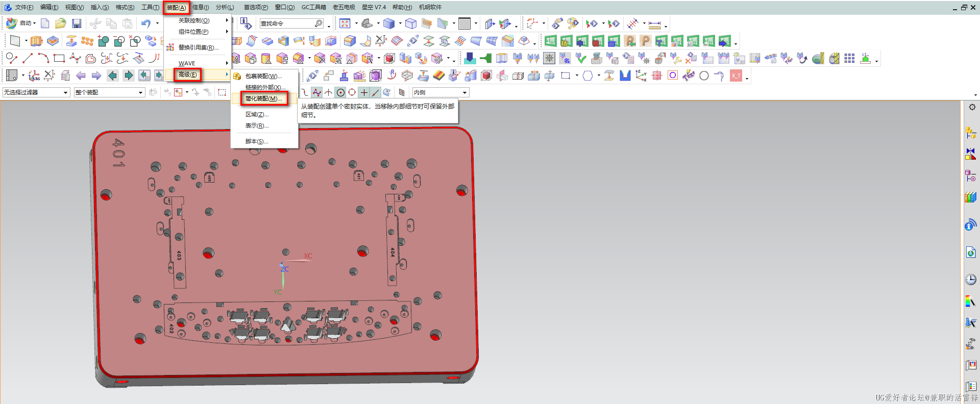Click the orange P icon
The height and width of the screenshot is (404, 980).
[646, 41]
